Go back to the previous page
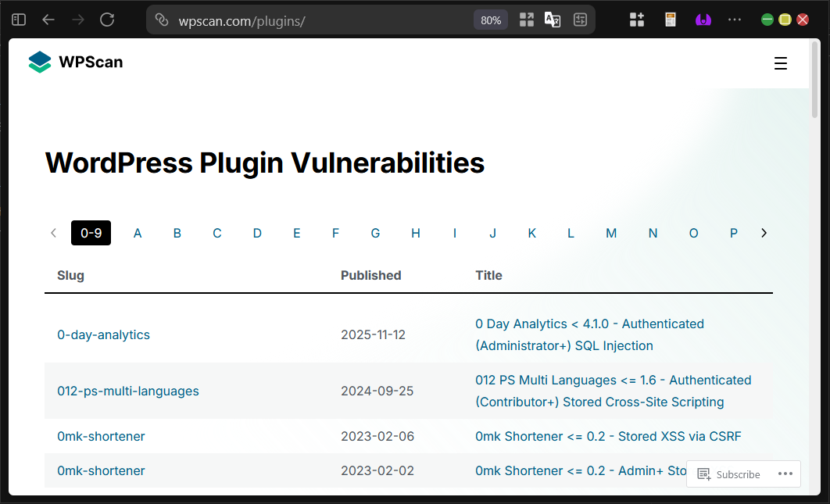The width and height of the screenshot is (830, 504). [48, 20]
